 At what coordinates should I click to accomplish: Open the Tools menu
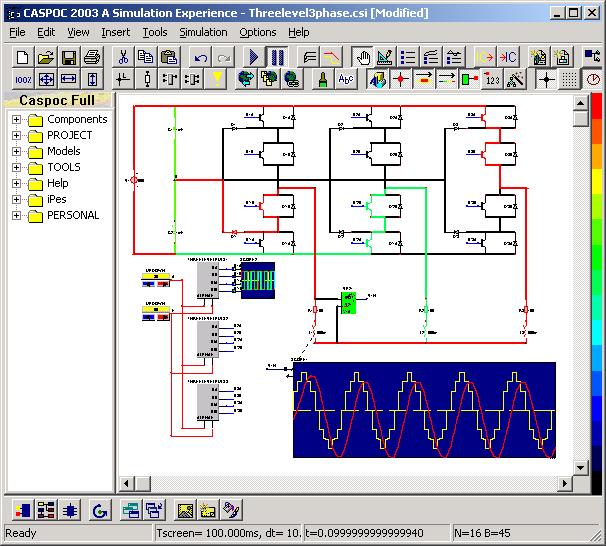point(155,32)
